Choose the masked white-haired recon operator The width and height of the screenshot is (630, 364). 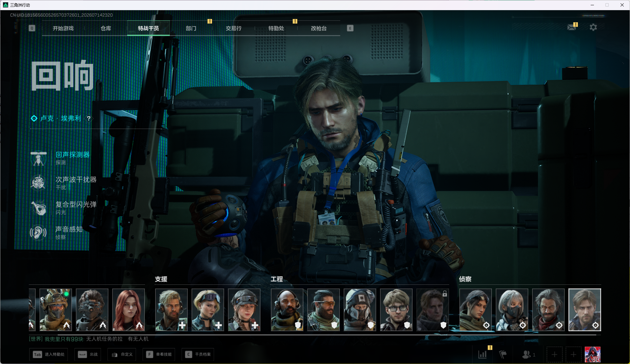pyautogui.click(x=512, y=310)
